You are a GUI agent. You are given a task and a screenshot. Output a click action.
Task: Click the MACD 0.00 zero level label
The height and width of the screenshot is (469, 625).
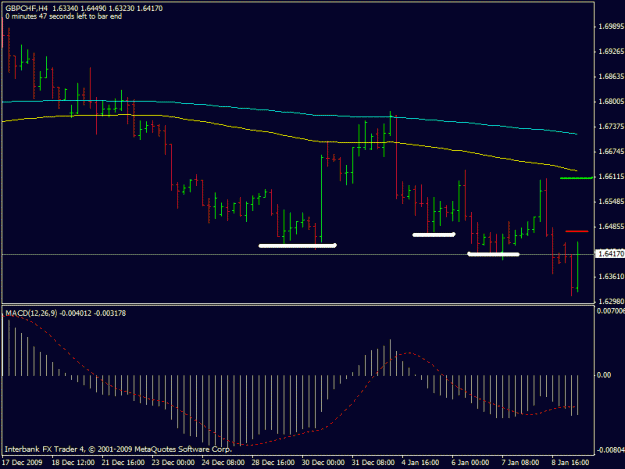tap(604, 375)
